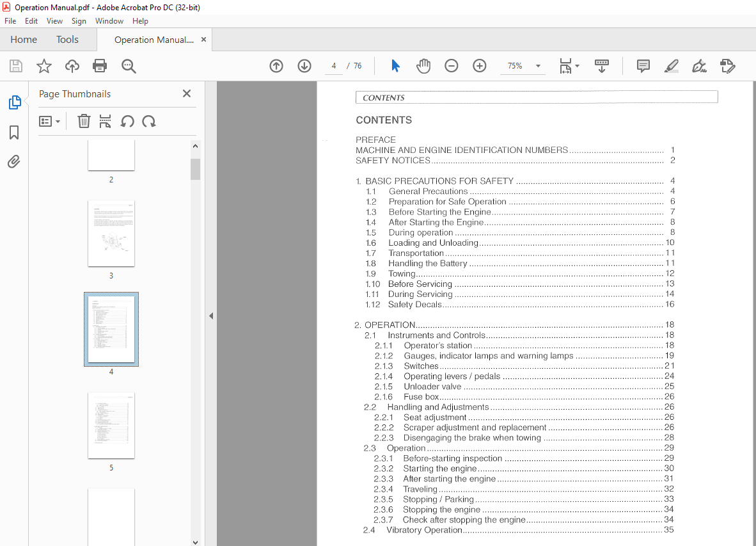Switch to the Tools tab
Screen dimensions: 756x546
[67, 40]
